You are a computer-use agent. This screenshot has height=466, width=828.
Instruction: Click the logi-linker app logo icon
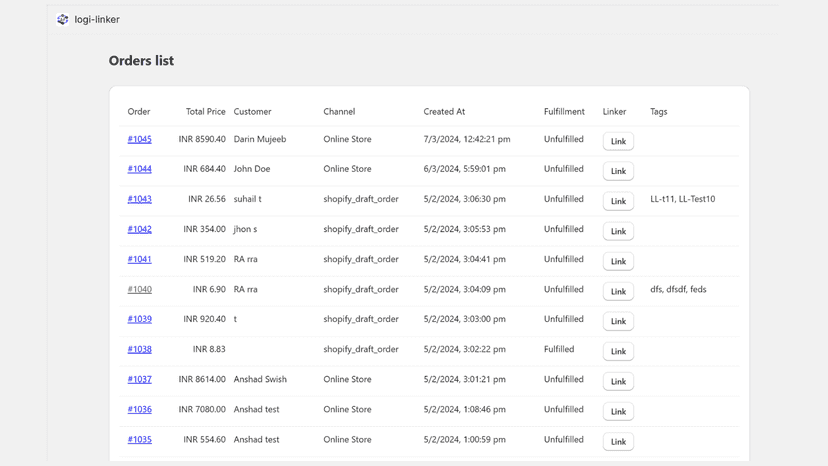click(63, 20)
